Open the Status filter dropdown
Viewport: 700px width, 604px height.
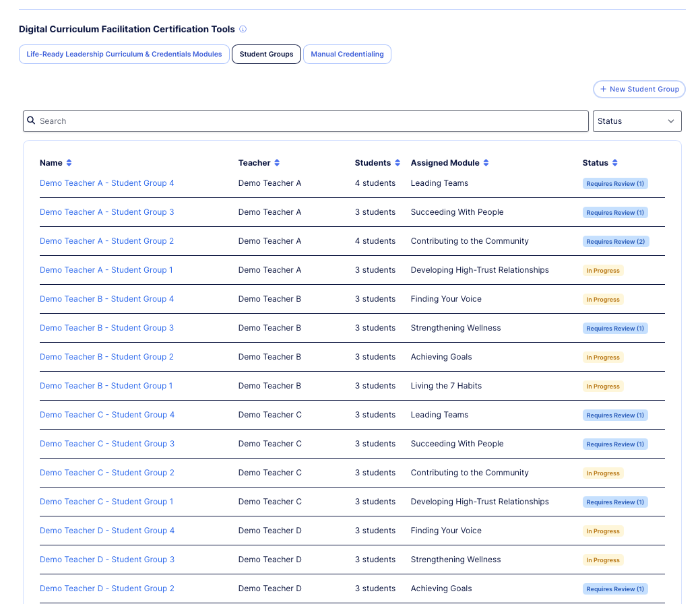[x=637, y=121]
